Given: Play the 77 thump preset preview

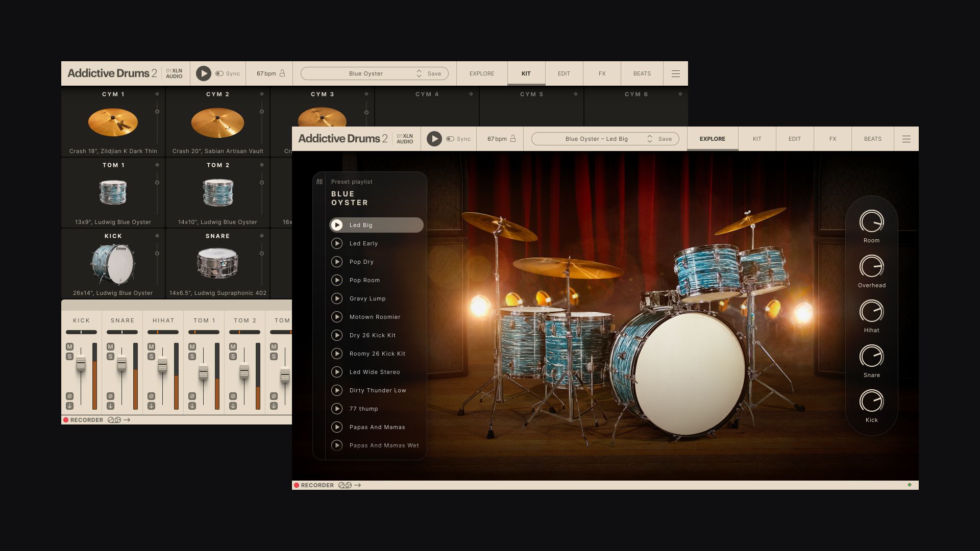Looking at the screenshot, I should 337,409.
